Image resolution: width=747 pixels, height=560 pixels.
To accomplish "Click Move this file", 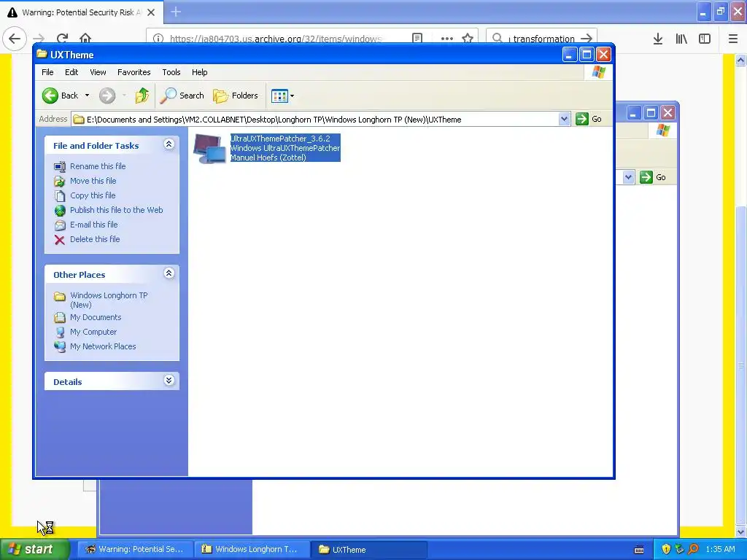I will tap(93, 181).
